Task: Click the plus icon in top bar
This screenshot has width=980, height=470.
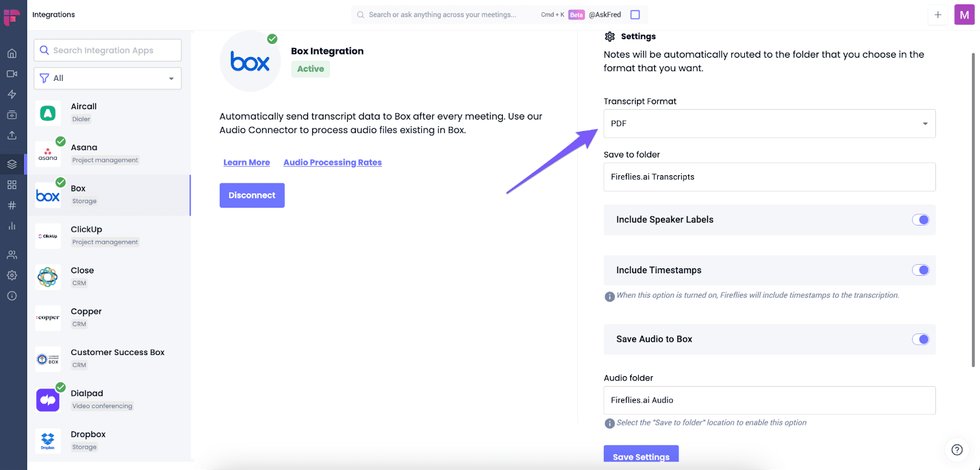Action: [938, 15]
